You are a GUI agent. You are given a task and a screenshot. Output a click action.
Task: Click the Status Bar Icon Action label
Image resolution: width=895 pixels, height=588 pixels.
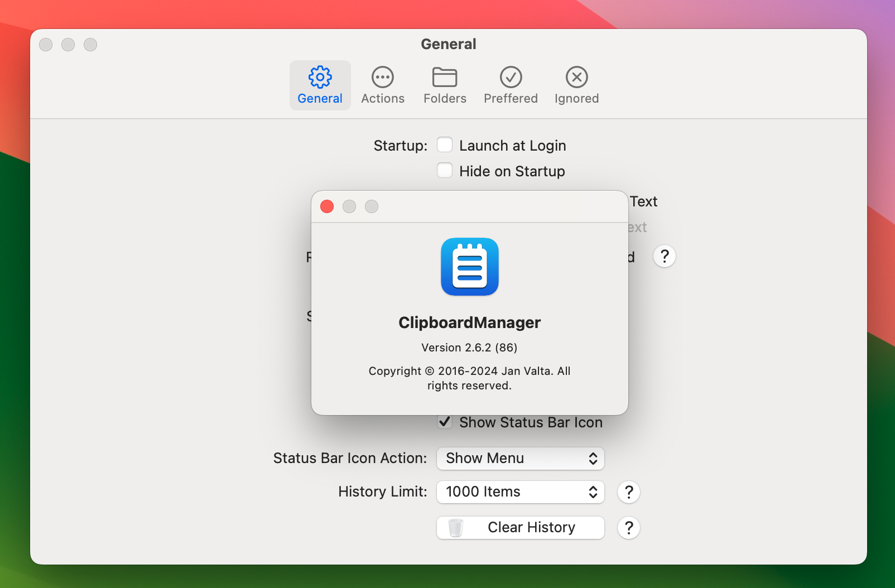point(350,458)
